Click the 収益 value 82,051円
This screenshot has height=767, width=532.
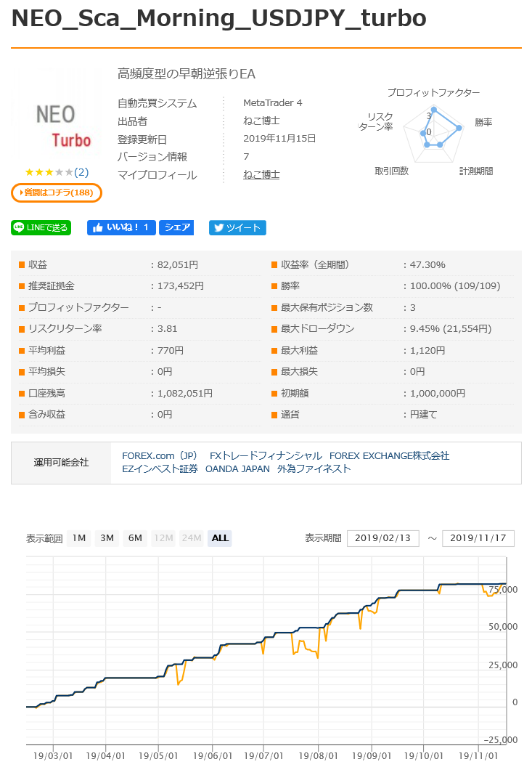(x=178, y=264)
